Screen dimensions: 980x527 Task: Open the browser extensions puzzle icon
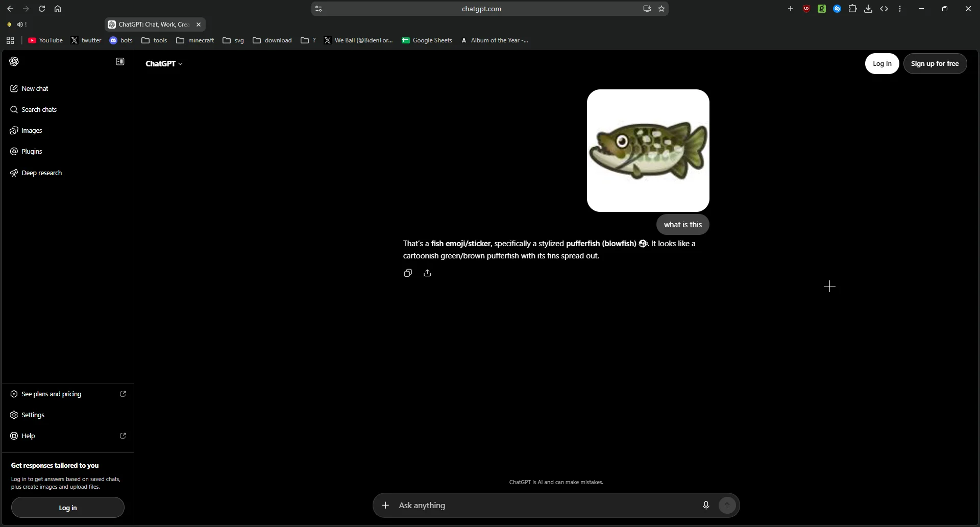coord(852,9)
